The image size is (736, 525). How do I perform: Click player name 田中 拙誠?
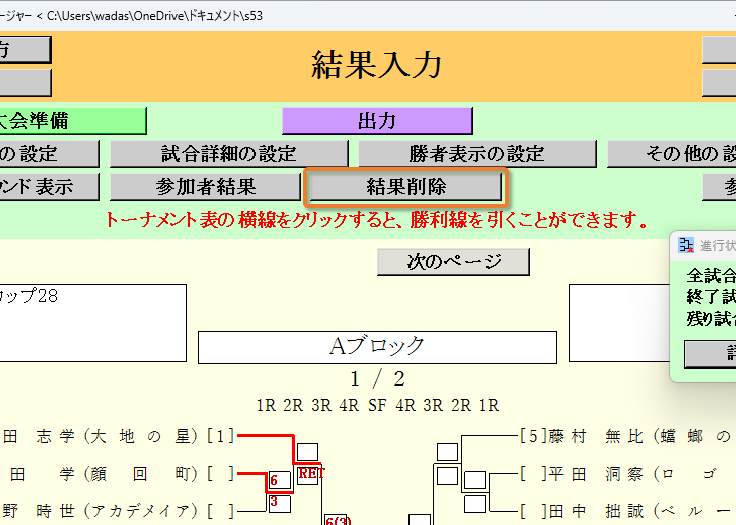point(595,512)
